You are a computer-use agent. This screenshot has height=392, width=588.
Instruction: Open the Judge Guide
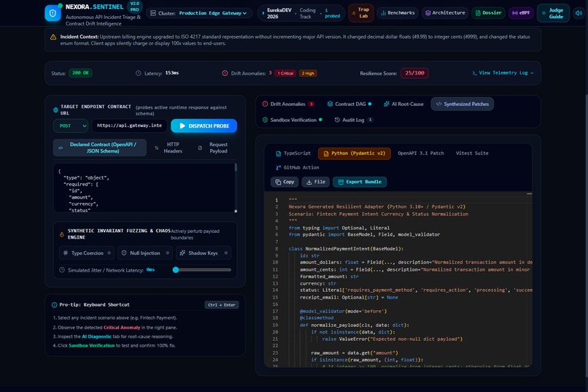click(553, 13)
